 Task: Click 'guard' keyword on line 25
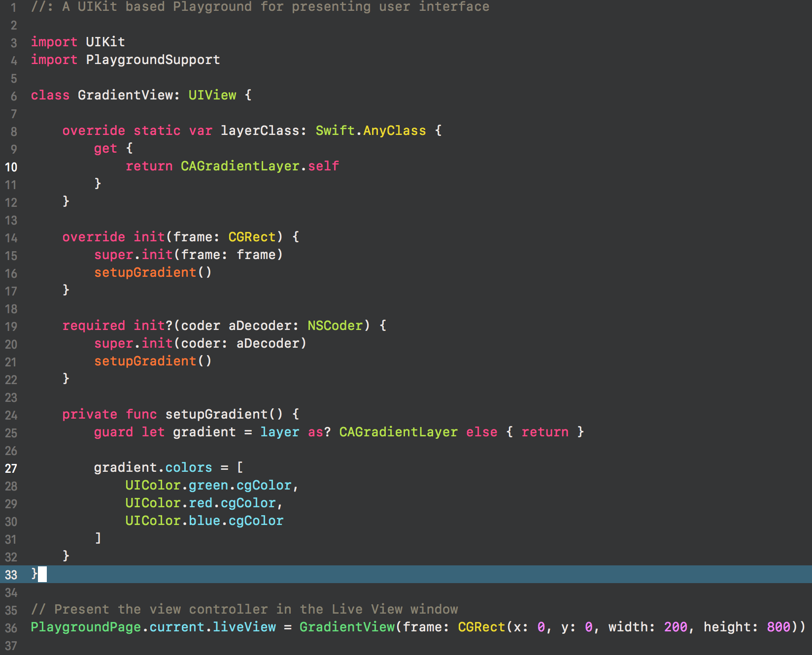(x=113, y=432)
